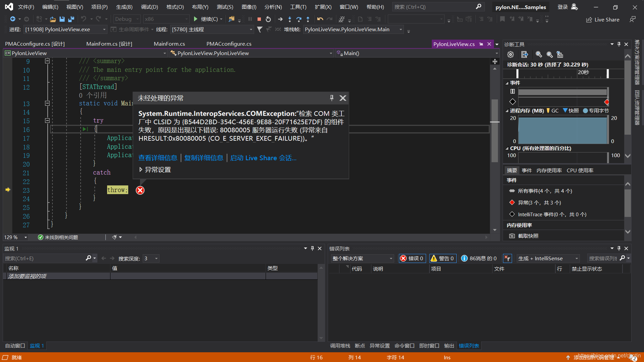Click the Stop Debugging red square icon
This screenshot has width=644, height=362.
point(259,19)
